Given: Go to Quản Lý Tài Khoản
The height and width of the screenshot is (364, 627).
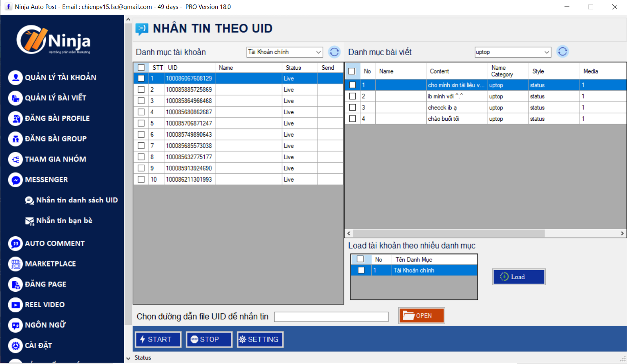Looking at the screenshot, I should tap(60, 78).
